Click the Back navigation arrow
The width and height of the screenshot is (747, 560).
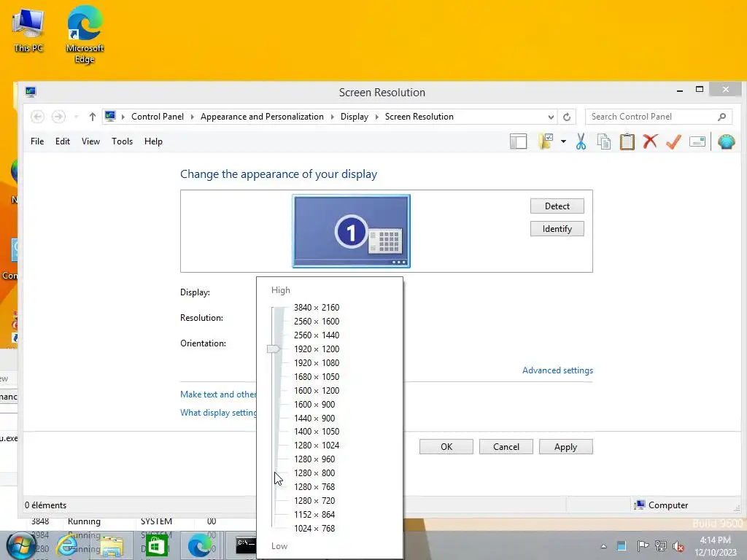pyautogui.click(x=38, y=117)
